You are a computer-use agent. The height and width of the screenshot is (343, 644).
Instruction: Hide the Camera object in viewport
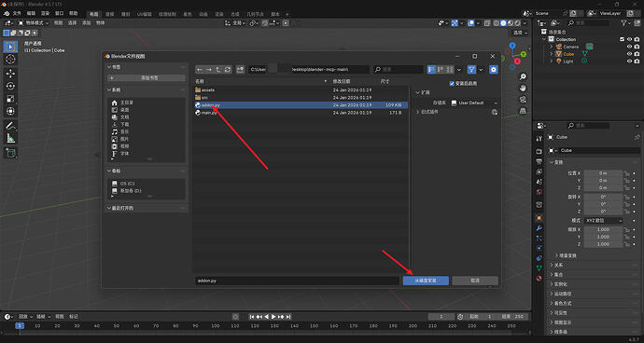(629, 47)
